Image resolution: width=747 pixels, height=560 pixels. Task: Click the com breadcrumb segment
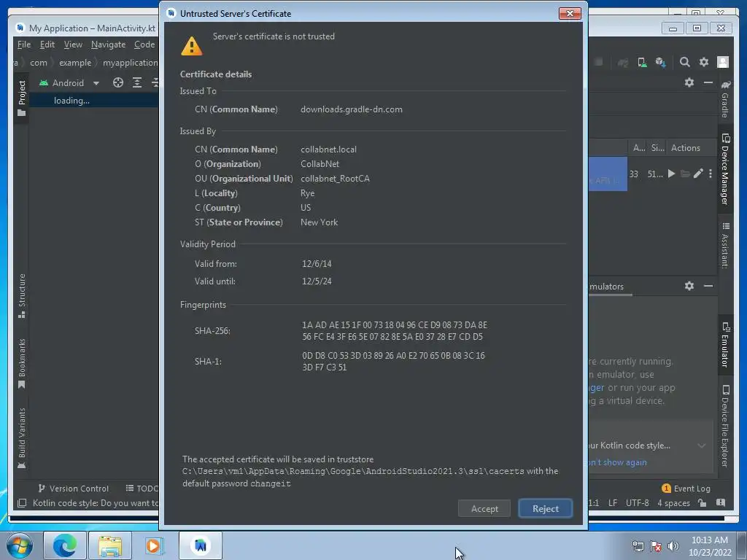(x=39, y=63)
